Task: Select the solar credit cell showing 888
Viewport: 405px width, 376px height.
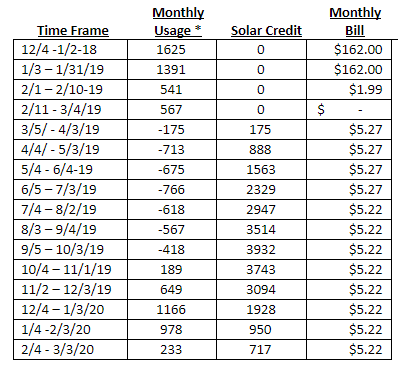Action: tap(261, 150)
